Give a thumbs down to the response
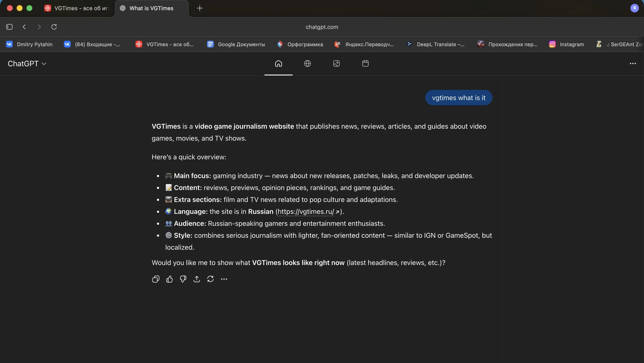 183,279
